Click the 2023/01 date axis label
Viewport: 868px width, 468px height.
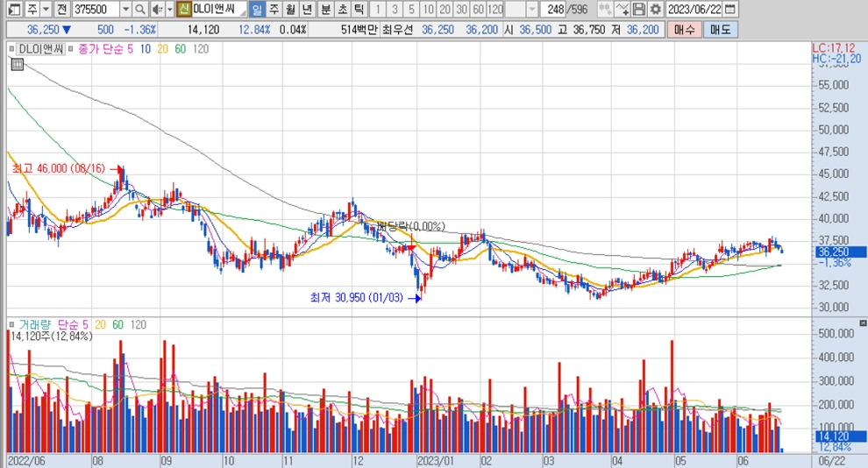[x=436, y=461]
